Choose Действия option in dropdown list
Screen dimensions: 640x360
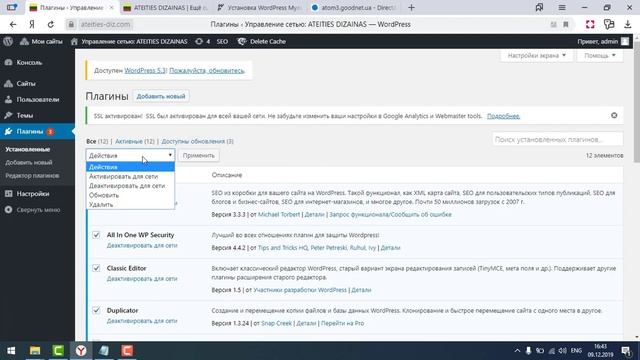(130, 167)
